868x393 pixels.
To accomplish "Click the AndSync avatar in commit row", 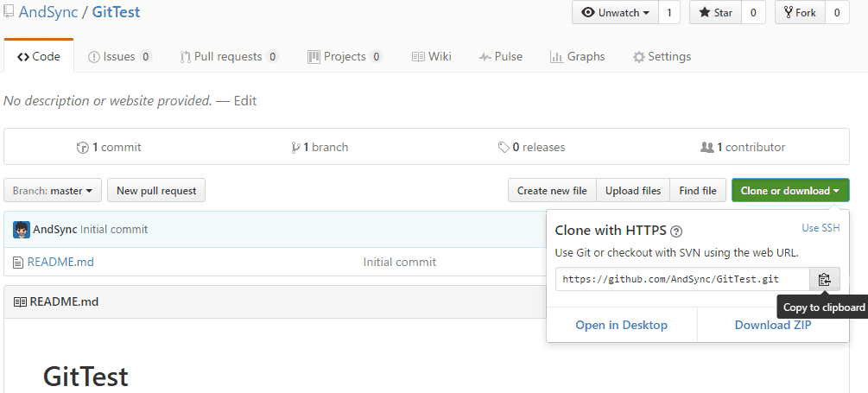I will (x=22, y=230).
